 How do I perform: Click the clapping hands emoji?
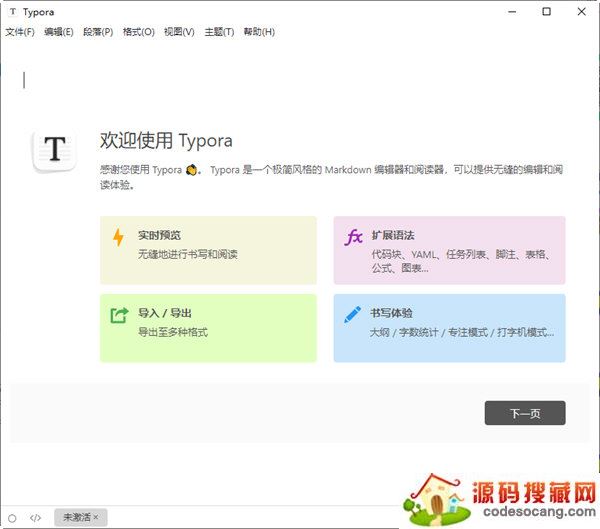tap(191, 170)
